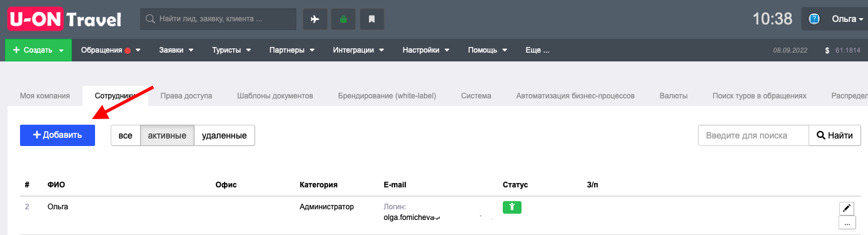The height and width of the screenshot is (235, 868).
Task: Open the green briefcase icon
Action: point(343,19)
